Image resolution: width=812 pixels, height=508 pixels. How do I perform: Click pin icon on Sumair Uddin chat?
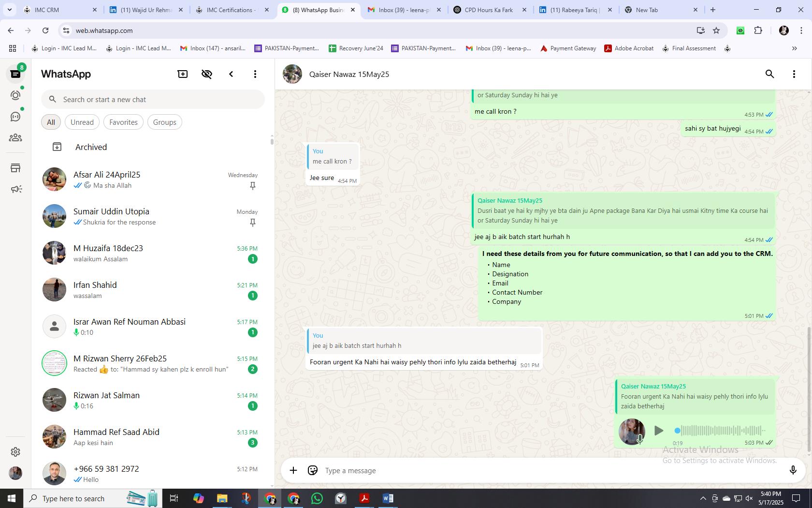click(252, 223)
